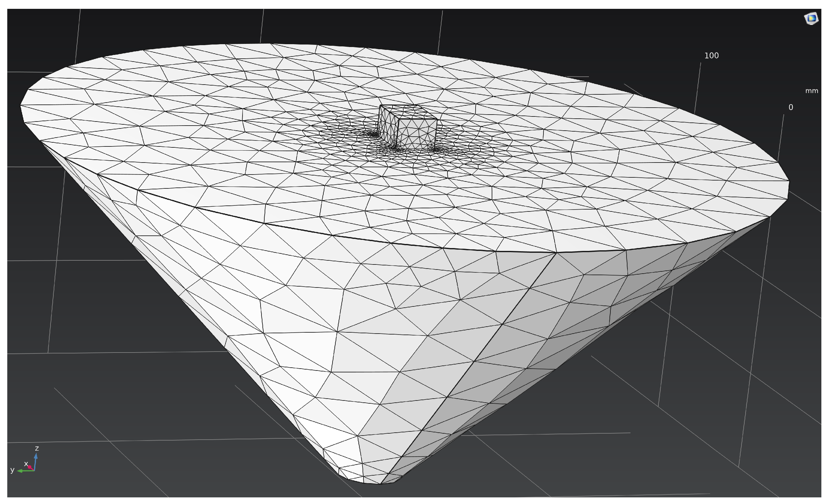The image size is (828, 504).
Task: Click the blue z-axis arrow in the triad
Action: tap(36, 460)
